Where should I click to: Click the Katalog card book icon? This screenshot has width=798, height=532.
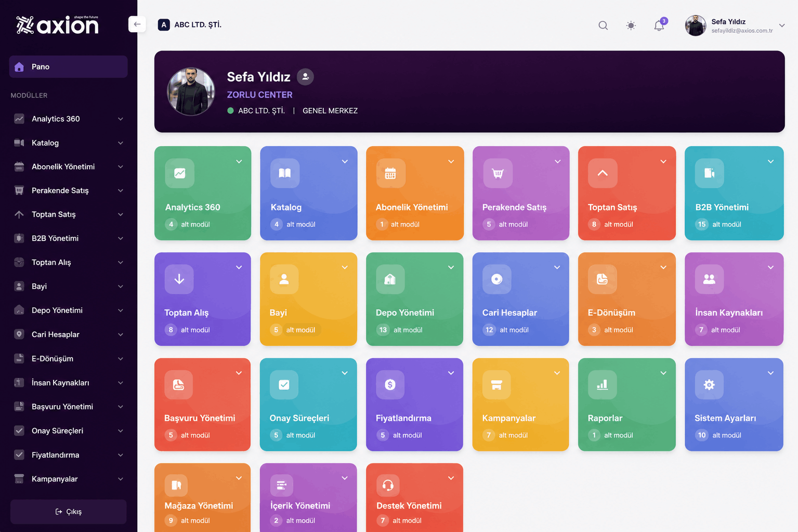coord(285,173)
